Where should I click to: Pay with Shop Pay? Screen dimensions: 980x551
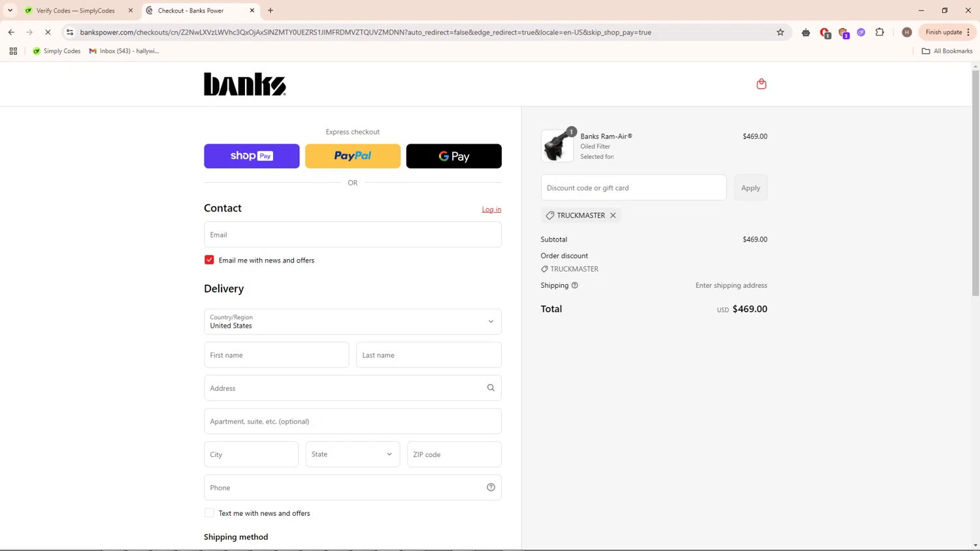252,156
